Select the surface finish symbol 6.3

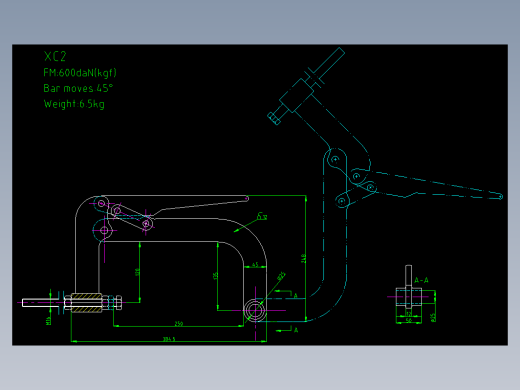pyautogui.click(x=262, y=217)
